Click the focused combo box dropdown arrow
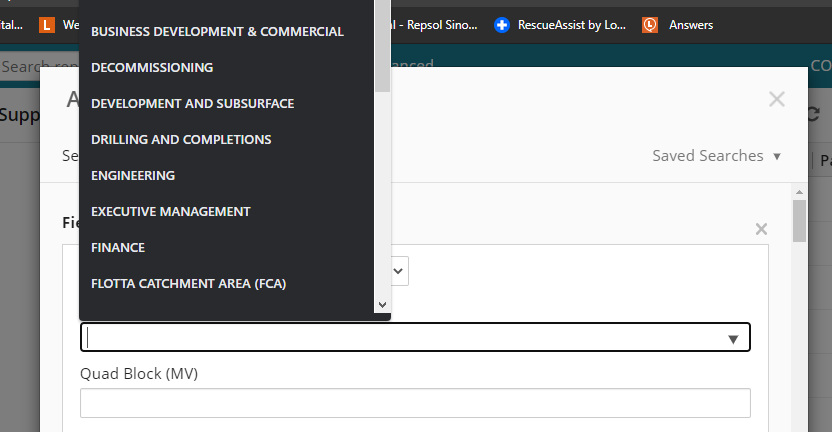 (x=733, y=339)
